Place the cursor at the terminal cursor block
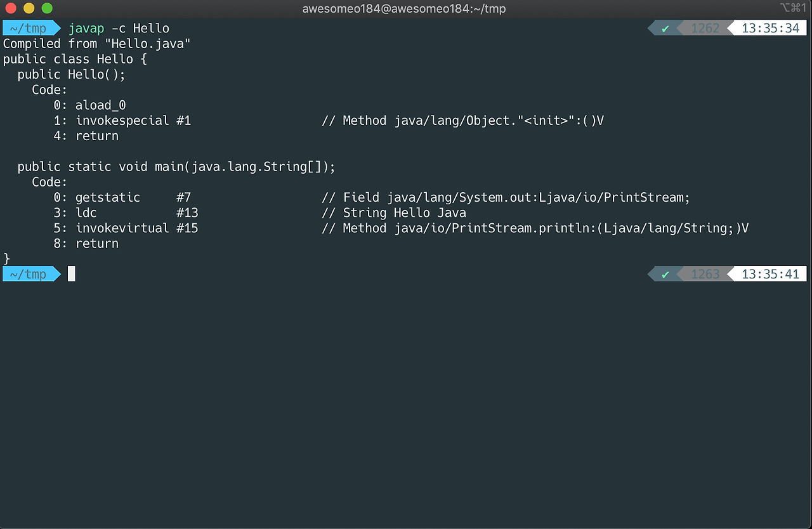The width and height of the screenshot is (812, 529). tap(72, 274)
